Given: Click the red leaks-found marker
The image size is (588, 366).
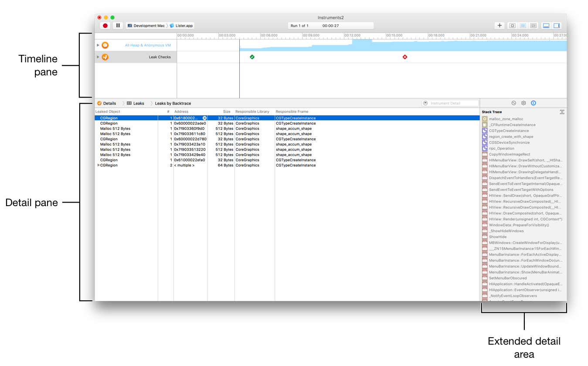Looking at the screenshot, I should (405, 57).
